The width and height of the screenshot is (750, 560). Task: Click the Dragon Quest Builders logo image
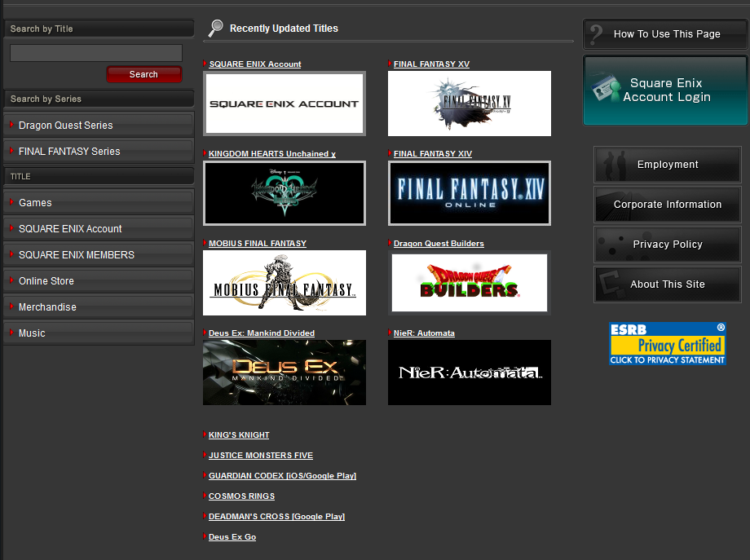469,283
